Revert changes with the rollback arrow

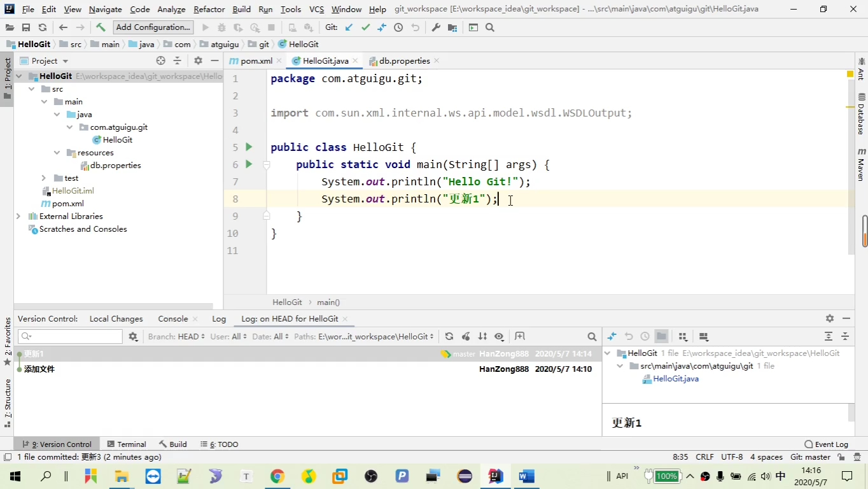click(415, 27)
